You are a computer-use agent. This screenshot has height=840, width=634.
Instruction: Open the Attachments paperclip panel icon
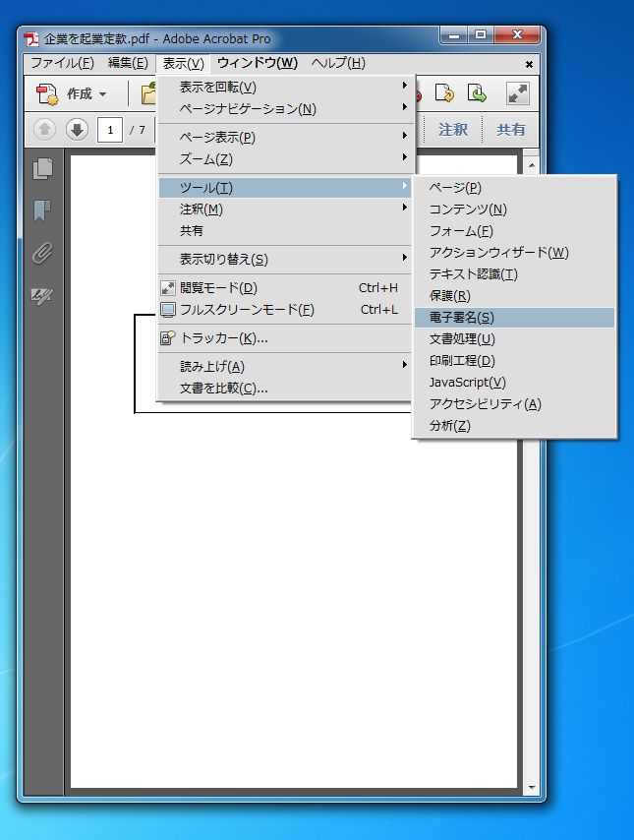point(43,253)
